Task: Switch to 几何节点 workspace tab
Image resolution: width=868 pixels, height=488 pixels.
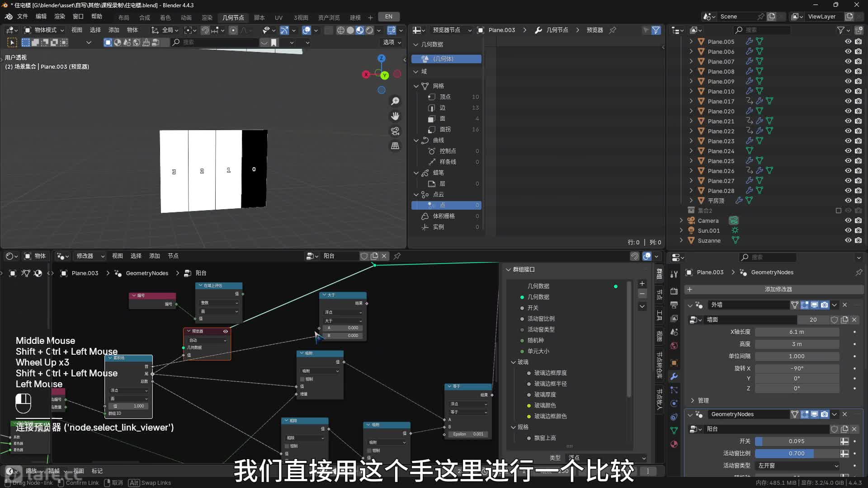Action: click(233, 18)
